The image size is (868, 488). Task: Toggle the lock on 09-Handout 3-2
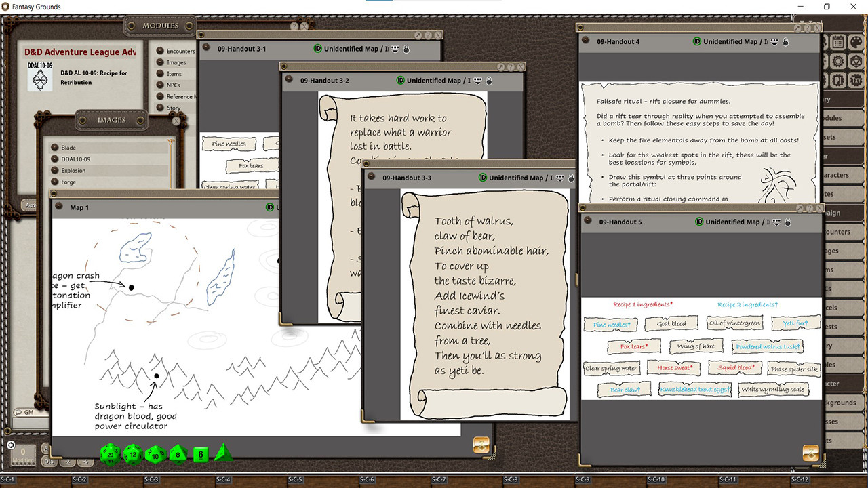click(489, 81)
